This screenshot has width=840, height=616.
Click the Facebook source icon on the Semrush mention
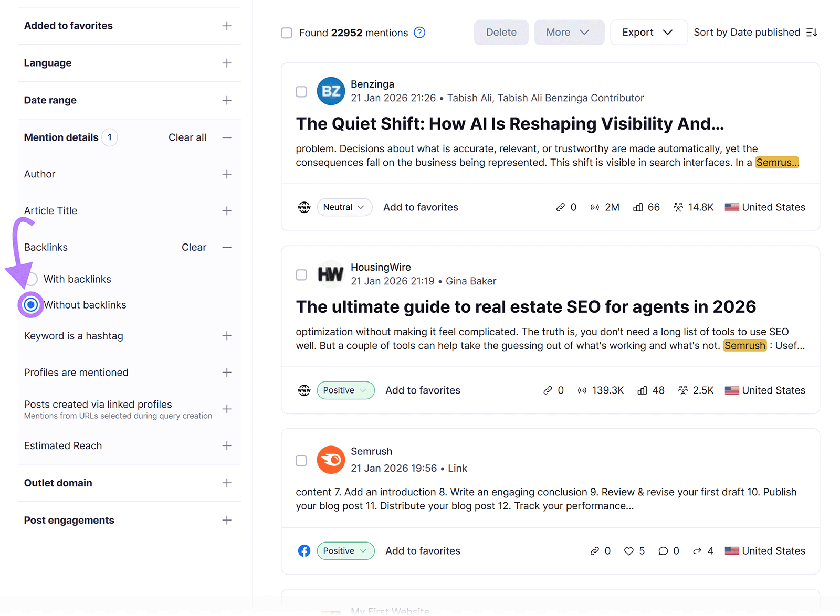coord(304,550)
